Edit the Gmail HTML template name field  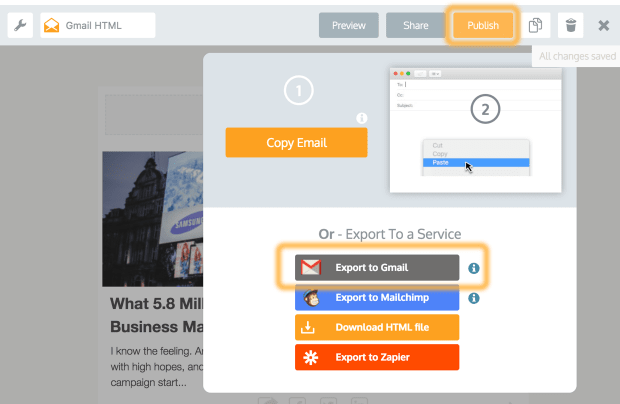tap(98, 25)
